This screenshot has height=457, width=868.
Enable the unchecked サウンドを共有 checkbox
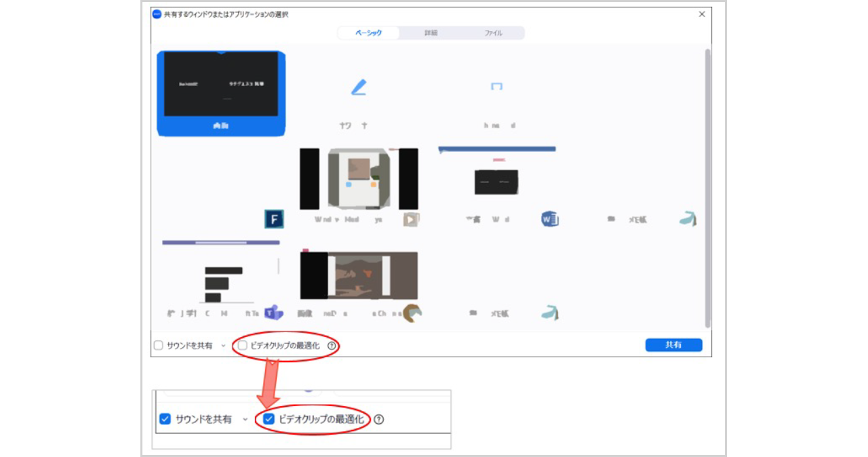(x=159, y=346)
